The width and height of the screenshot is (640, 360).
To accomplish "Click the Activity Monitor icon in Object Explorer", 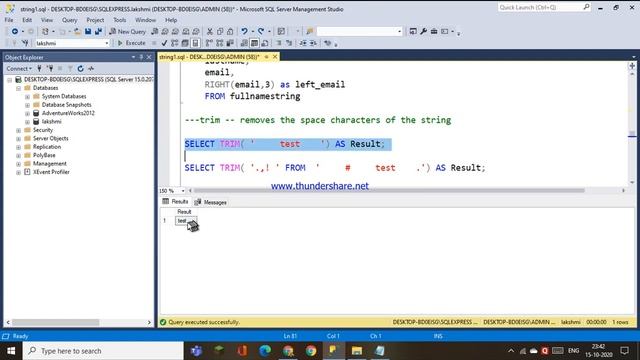I will 91,69.
